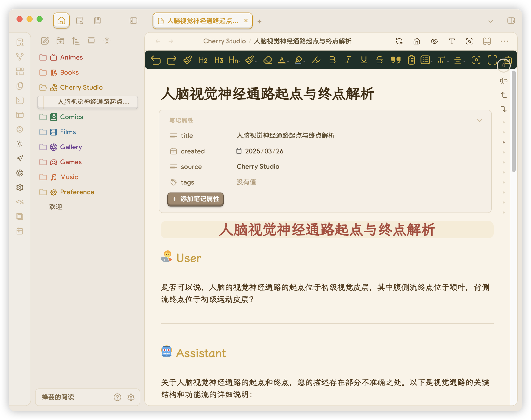Open the tab list chevron dropdown
The height and width of the screenshot is (420, 531).
[x=491, y=21]
